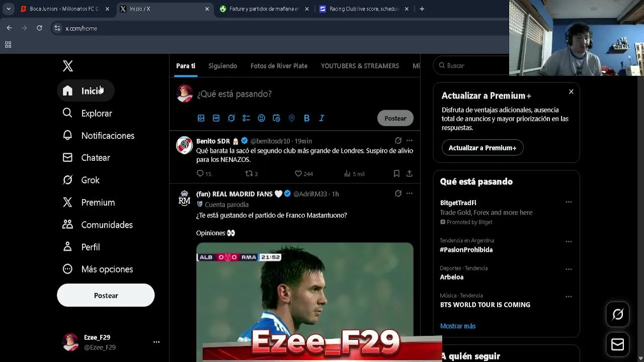Open the emoji picker in composer
This screenshot has width=644, height=362.
(262, 118)
